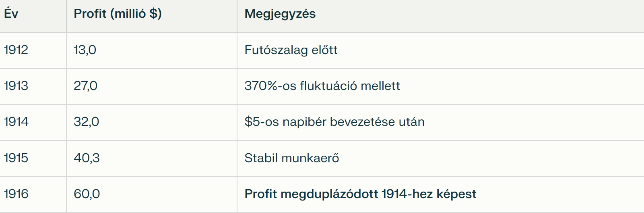Screen dimensions: 644x213
Task: Select the 60,0 profit value
Action: click(87, 194)
